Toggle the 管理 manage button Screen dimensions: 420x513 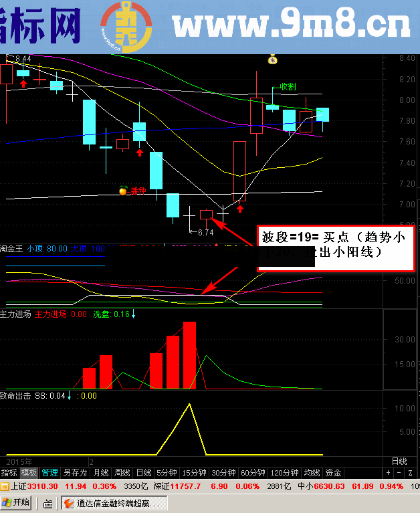click(49, 472)
